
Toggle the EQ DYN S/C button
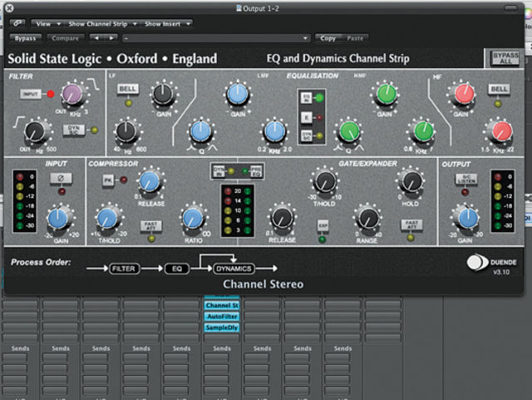[307, 136]
